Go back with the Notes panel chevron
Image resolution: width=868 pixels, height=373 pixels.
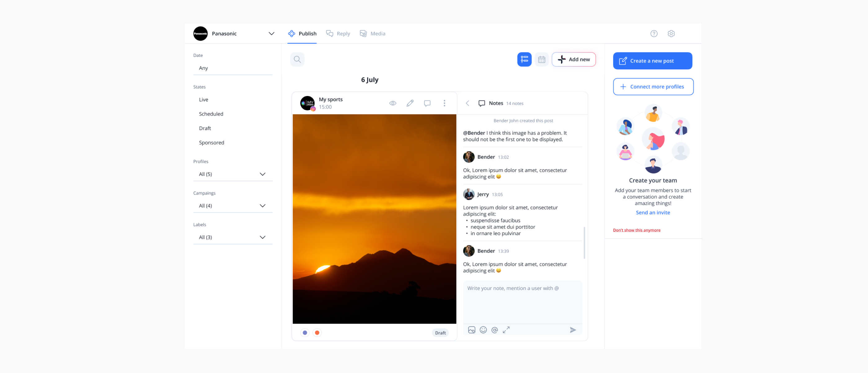click(467, 103)
